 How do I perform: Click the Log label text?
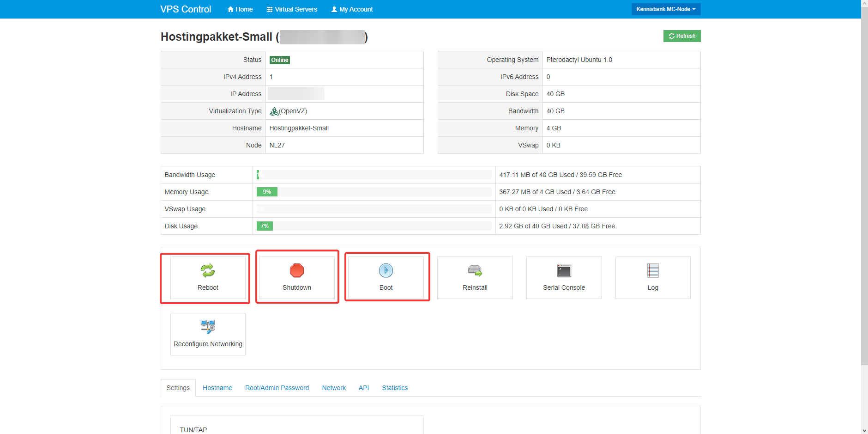653,287
